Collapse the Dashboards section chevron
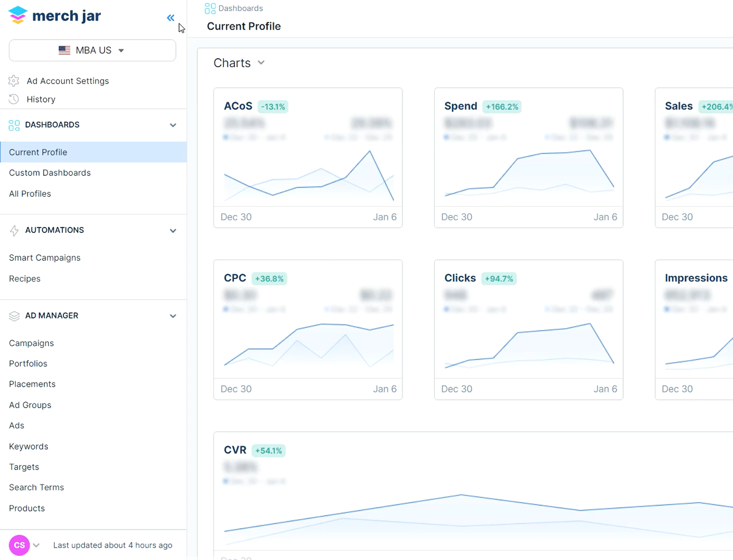 tap(173, 125)
